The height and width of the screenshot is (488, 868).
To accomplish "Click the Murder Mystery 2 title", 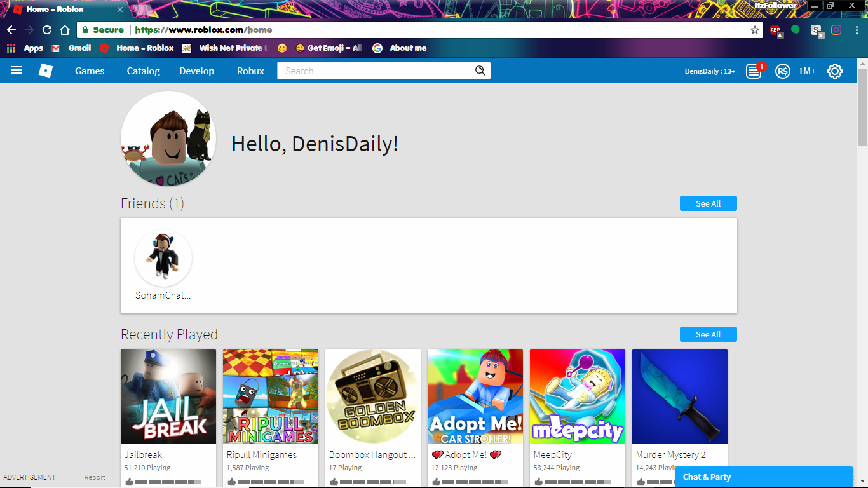I will [671, 455].
